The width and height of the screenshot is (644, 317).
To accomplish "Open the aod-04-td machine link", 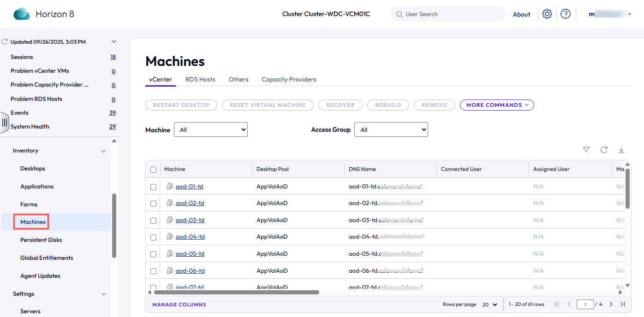I will (190, 237).
